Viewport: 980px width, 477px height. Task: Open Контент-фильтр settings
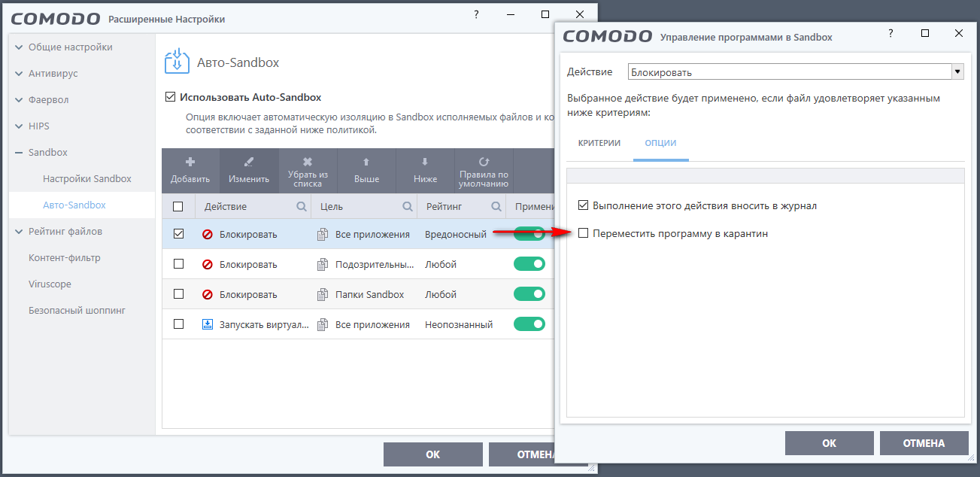coord(65,258)
